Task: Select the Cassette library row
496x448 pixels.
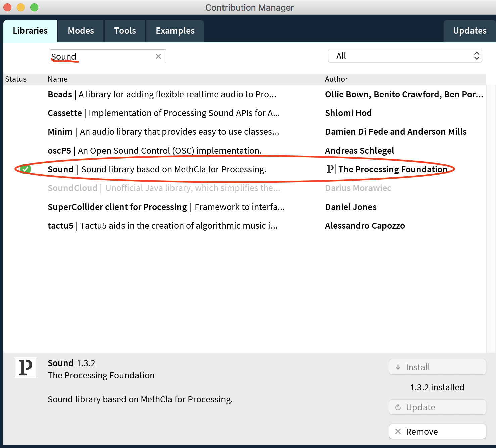Action: pos(245,113)
